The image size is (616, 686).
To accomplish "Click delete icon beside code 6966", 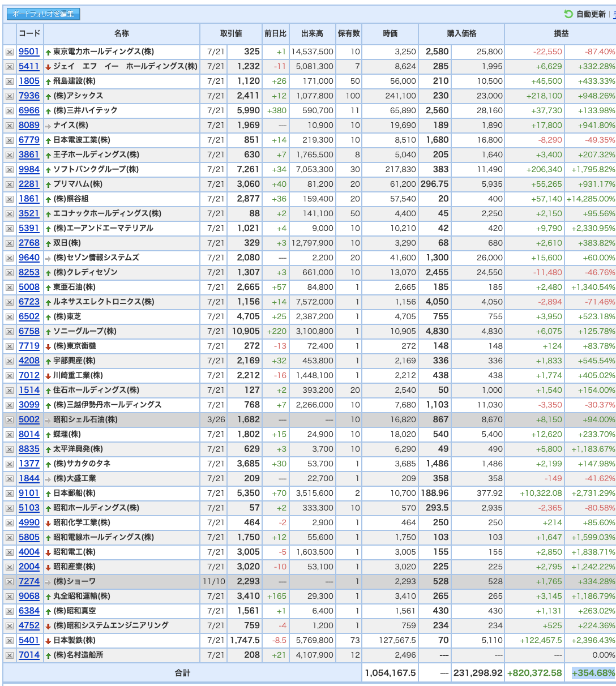I will 10,111.
